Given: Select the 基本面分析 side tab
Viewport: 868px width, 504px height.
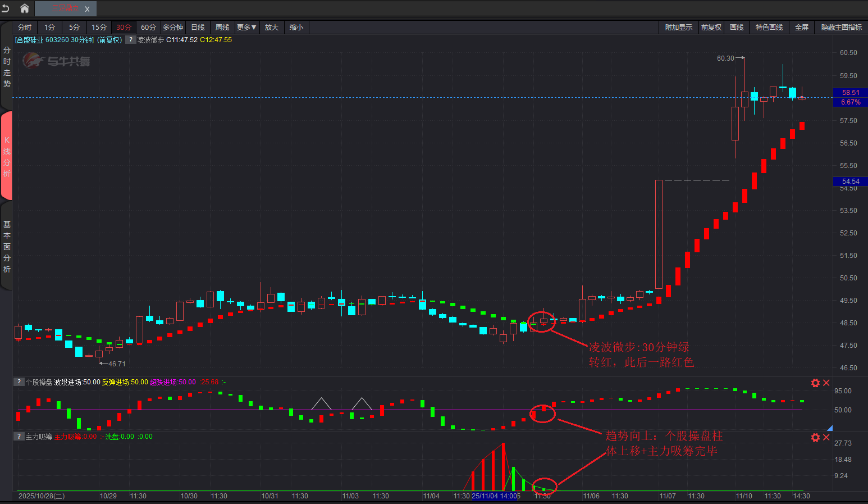Looking at the screenshot, I should pos(7,247).
